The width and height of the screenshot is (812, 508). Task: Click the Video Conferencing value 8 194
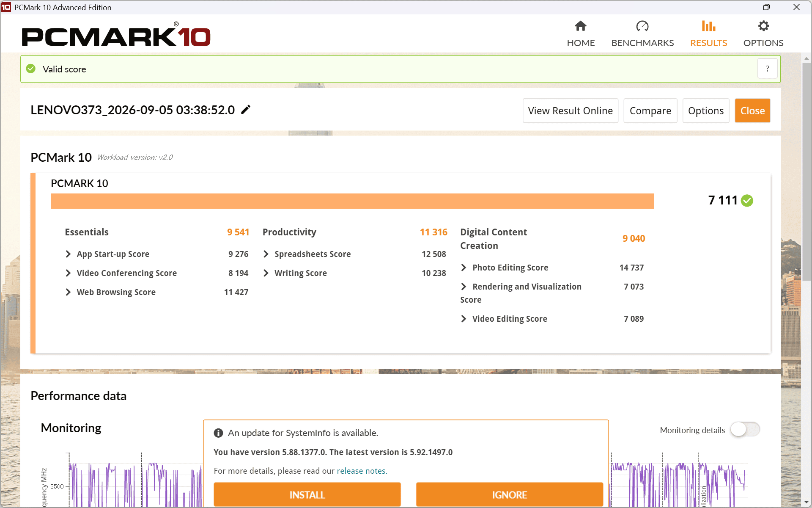pos(238,273)
